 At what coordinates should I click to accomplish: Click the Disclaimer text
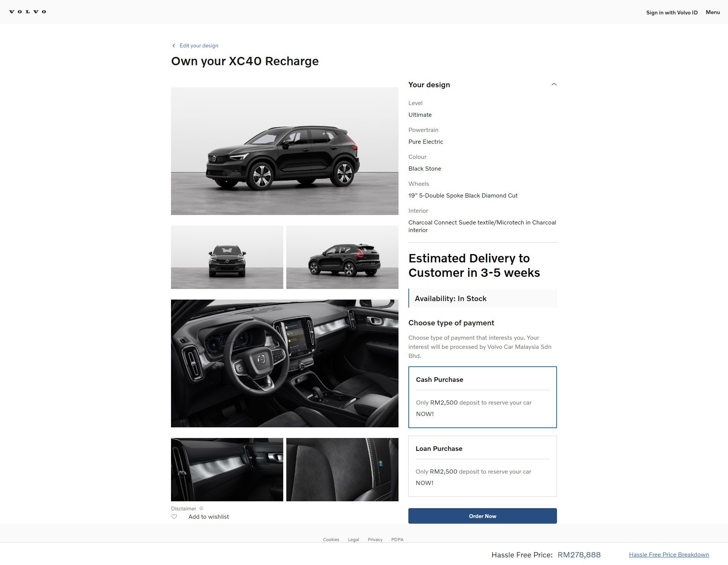pyautogui.click(x=184, y=508)
